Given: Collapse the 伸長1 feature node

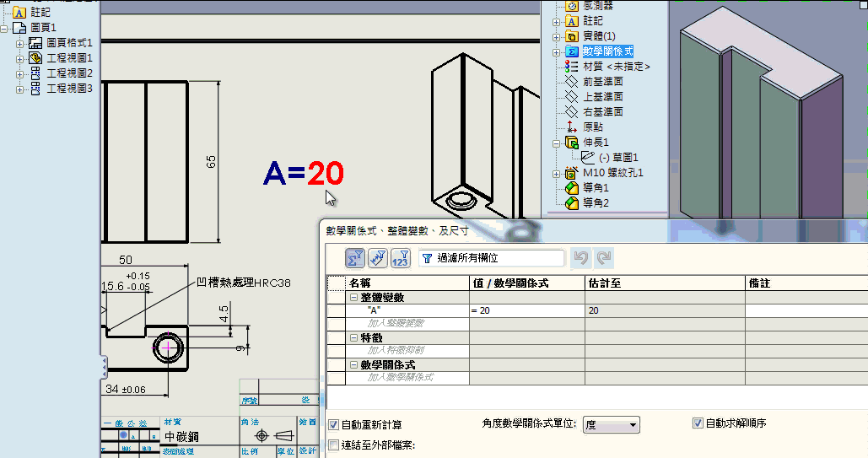Looking at the screenshot, I should [x=556, y=143].
